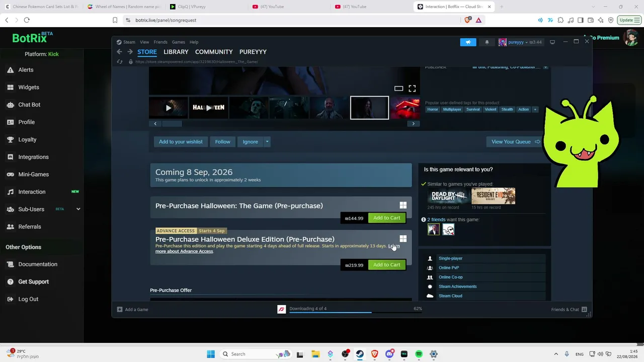This screenshot has height=362, width=644.
Task: Open Chat Bot in BotRix sidebar
Action: (29, 105)
